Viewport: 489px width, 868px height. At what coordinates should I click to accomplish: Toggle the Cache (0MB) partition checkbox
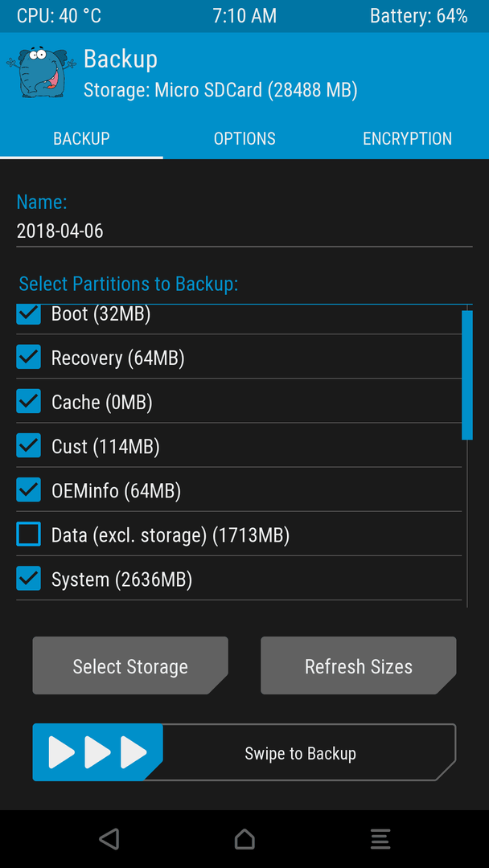(x=28, y=401)
